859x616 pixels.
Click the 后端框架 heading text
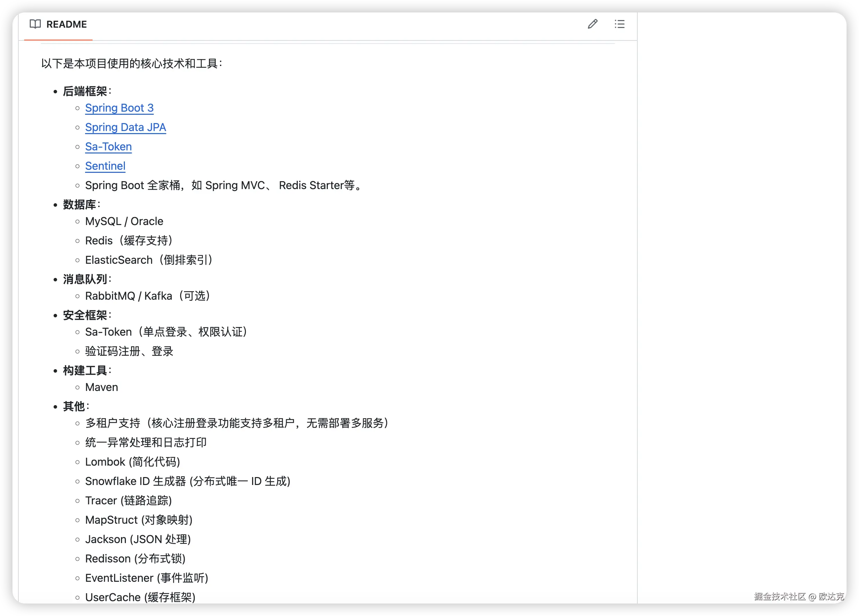point(85,91)
